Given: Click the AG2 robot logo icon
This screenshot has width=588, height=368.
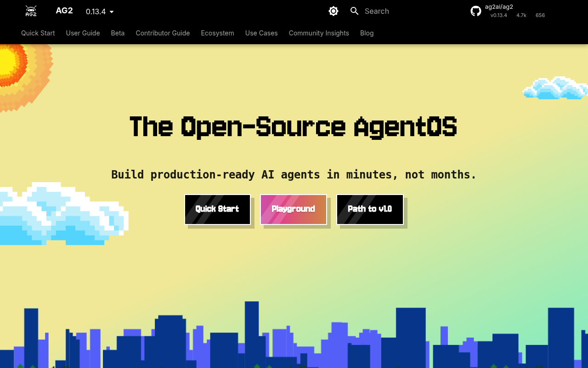Looking at the screenshot, I should click(31, 11).
